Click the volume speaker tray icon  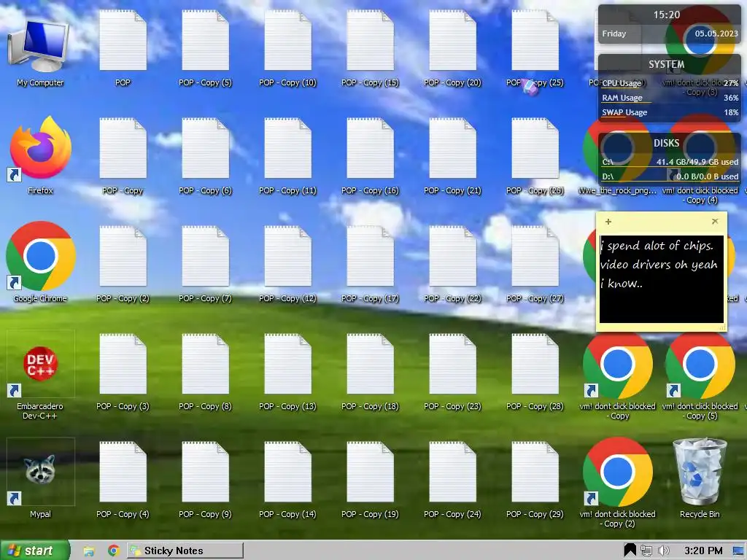[663, 551]
